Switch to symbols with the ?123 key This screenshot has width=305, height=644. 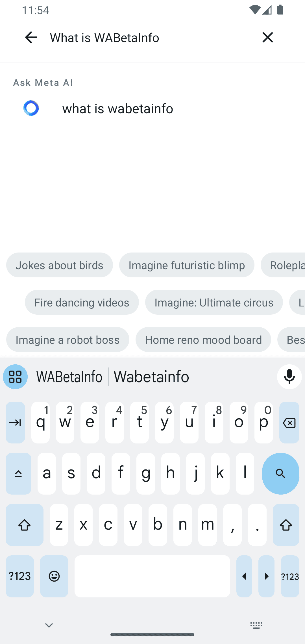19,576
